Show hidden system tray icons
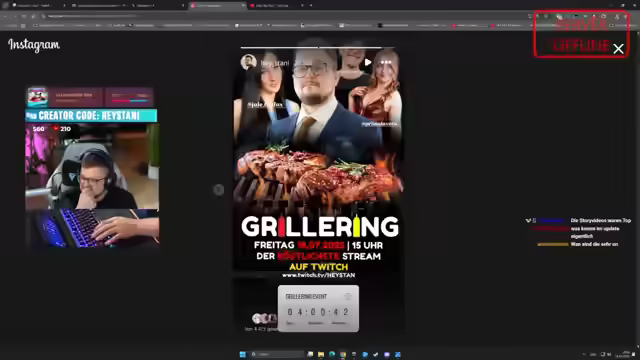Screen dimensions: 640x360 (584, 354)
